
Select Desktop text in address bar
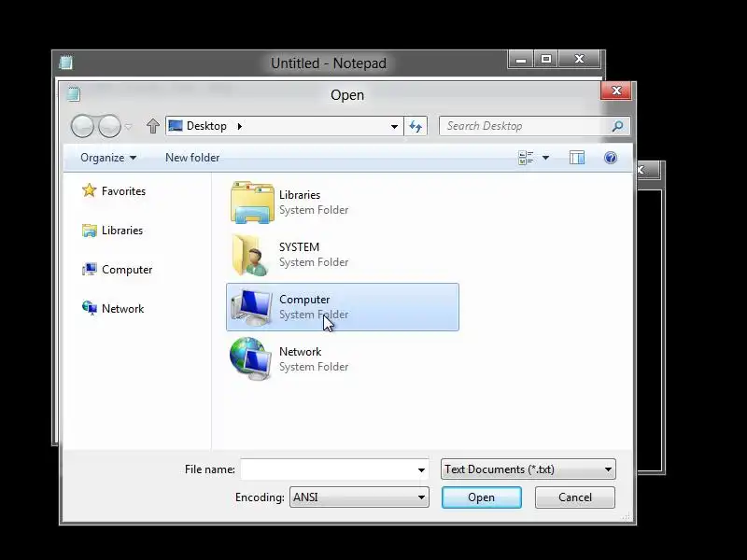point(206,126)
